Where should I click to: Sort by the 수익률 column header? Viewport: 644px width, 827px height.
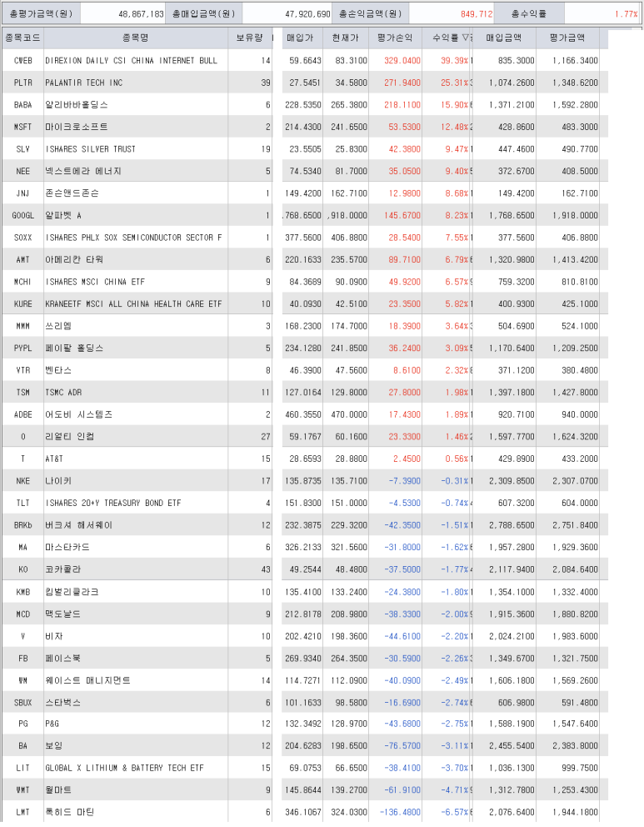(x=451, y=38)
